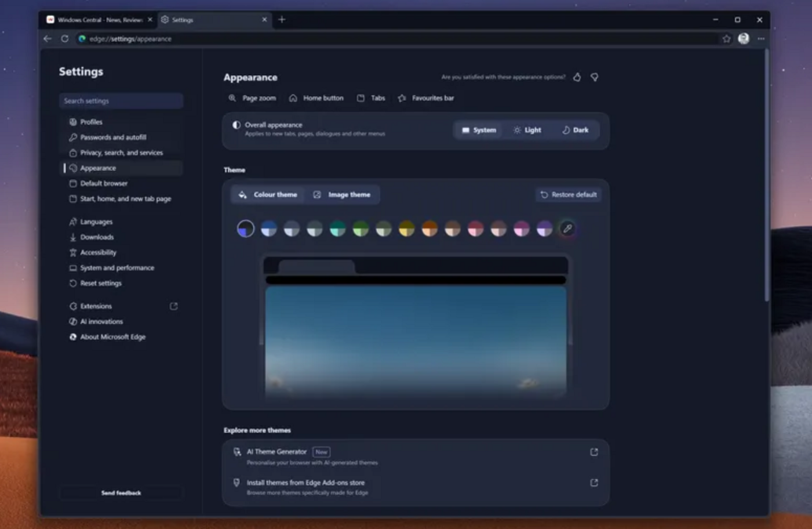
Task: Click the Home button shortcut icon
Action: 316,98
